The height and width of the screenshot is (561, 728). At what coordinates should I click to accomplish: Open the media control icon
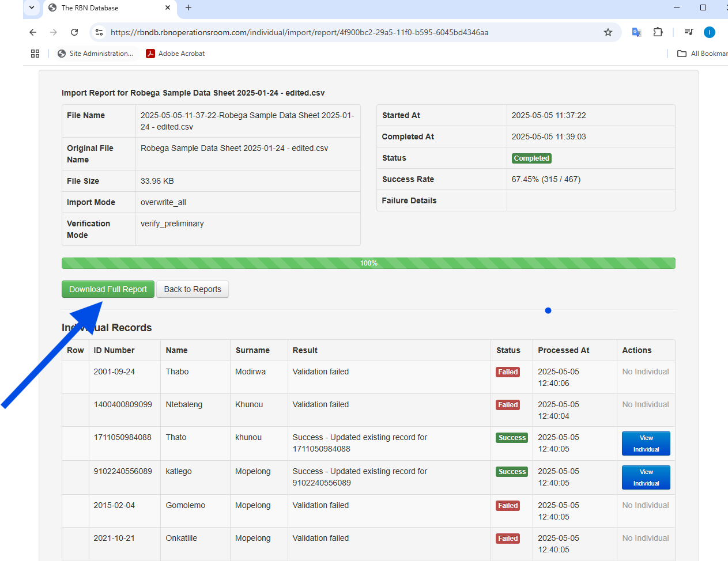pos(688,32)
